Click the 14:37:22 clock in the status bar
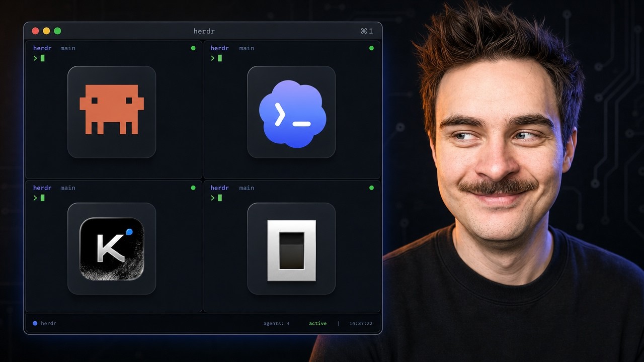Image resolution: width=644 pixels, height=362 pixels. [x=360, y=323]
